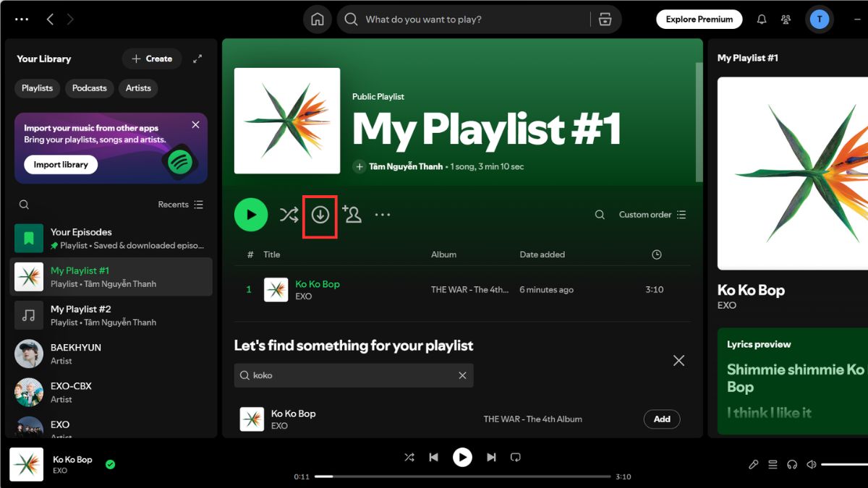Skip to previous track
This screenshot has height=488, width=868.
click(433, 458)
